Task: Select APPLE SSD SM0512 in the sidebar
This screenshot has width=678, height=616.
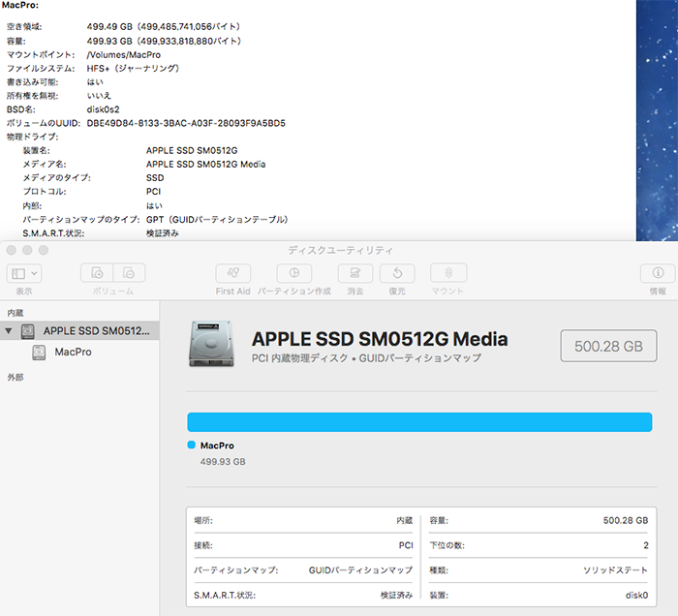Action: coord(79,330)
